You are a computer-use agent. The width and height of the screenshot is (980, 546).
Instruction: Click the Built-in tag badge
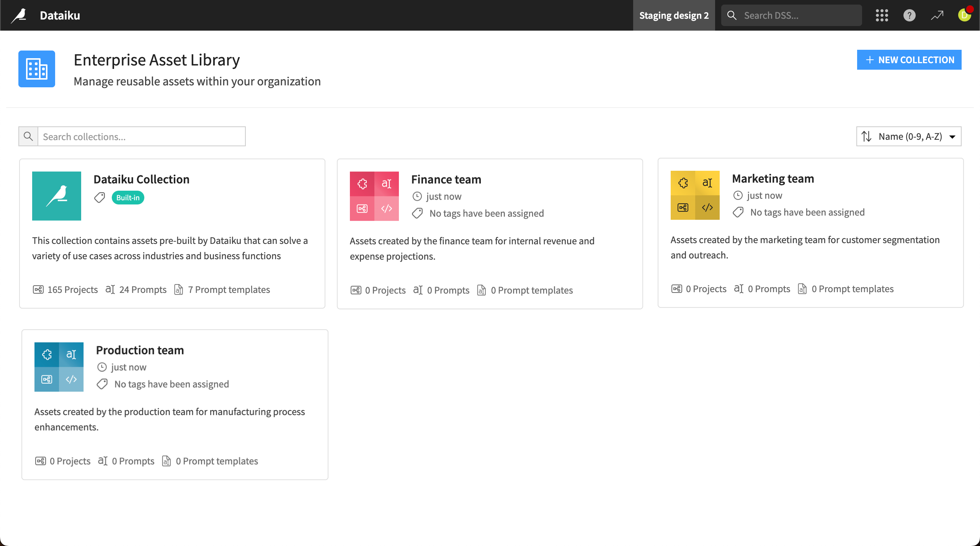(x=127, y=197)
